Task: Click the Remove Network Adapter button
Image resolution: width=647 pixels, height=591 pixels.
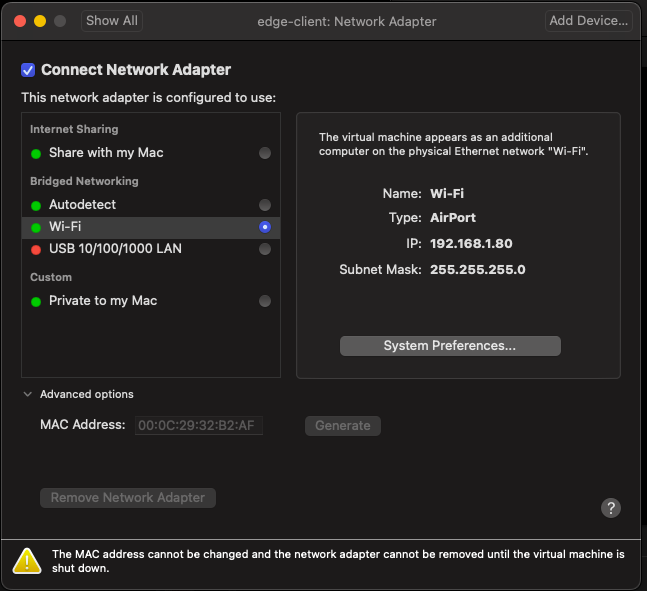Action: coord(128,497)
